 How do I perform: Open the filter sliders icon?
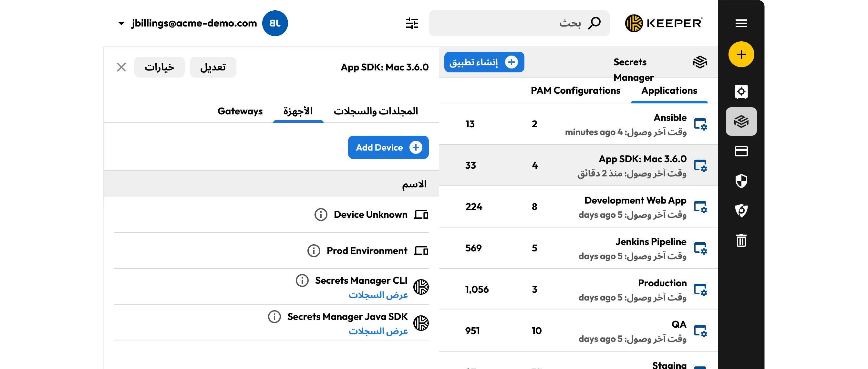[412, 23]
